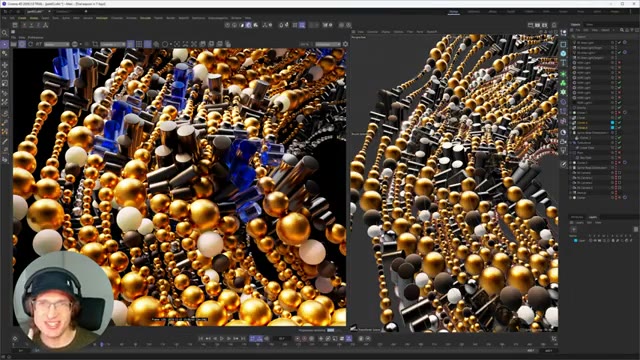Screen dimensions: 640x360
Task: Open RenderView Preferences menu
Action: click(x=36, y=37)
